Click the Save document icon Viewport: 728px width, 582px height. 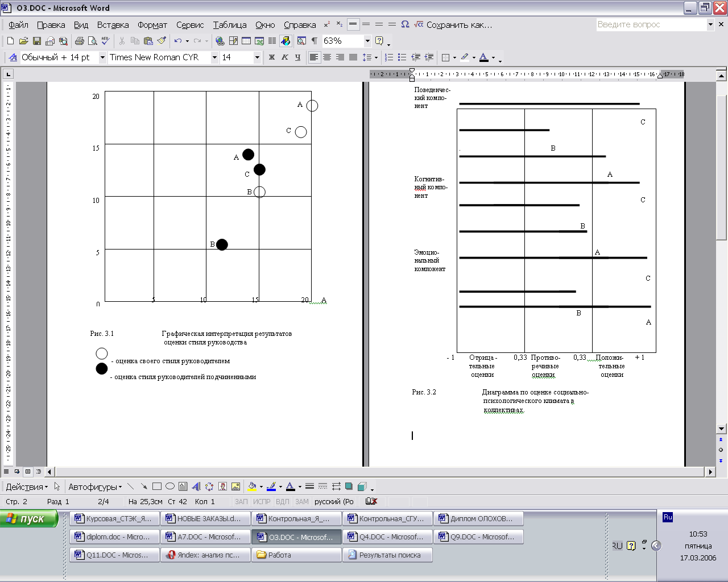[37, 41]
